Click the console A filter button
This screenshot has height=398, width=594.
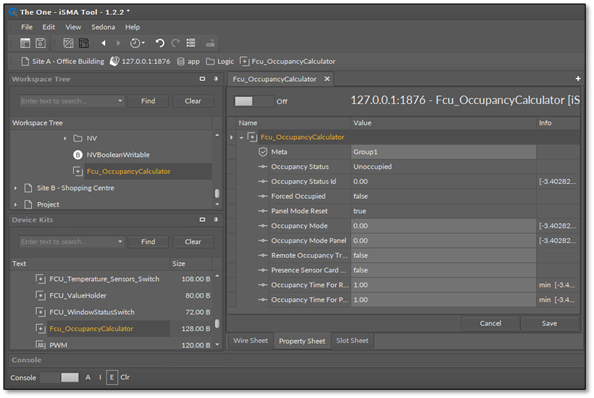click(88, 378)
